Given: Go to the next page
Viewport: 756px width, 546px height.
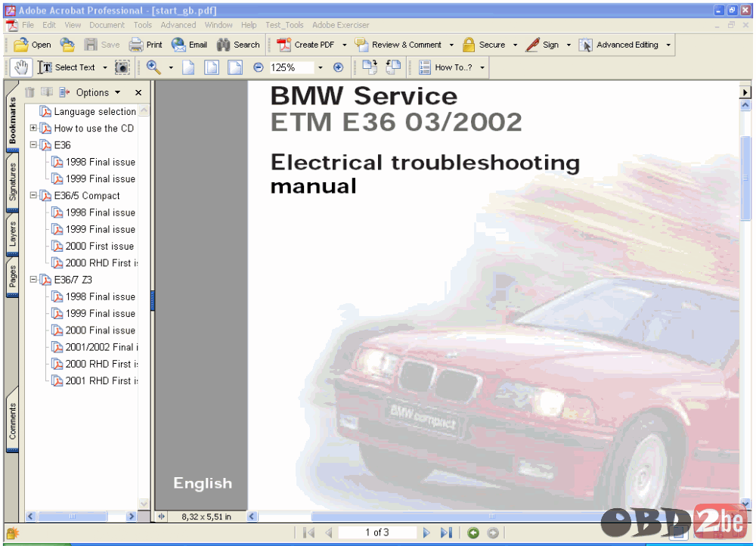Looking at the screenshot, I should [x=426, y=532].
